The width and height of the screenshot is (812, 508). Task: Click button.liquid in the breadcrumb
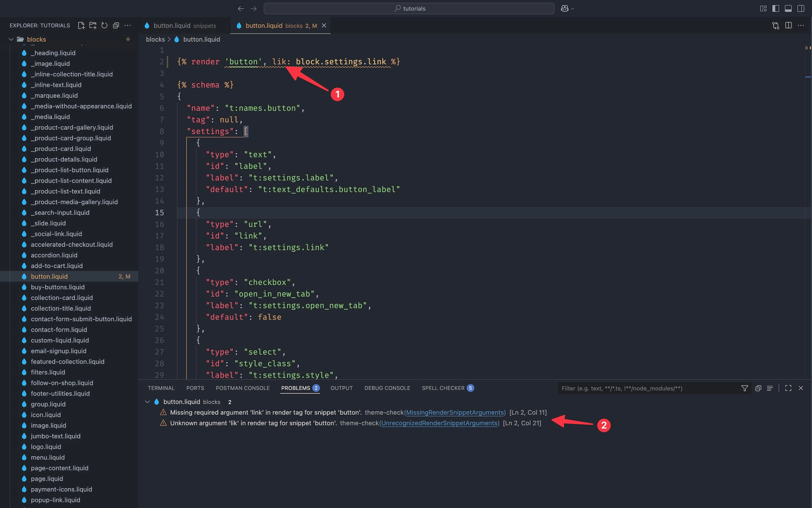tap(202, 39)
